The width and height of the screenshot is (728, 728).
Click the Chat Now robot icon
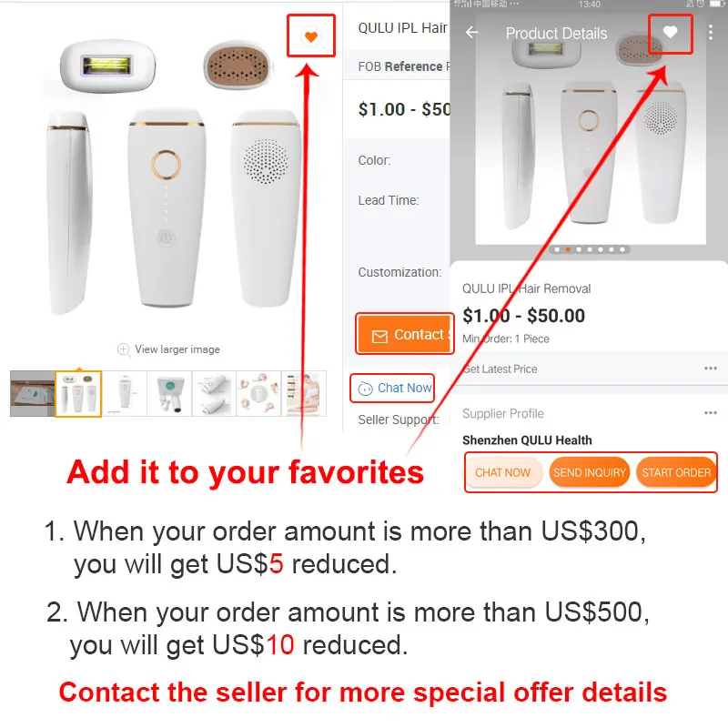click(x=366, y=389)
